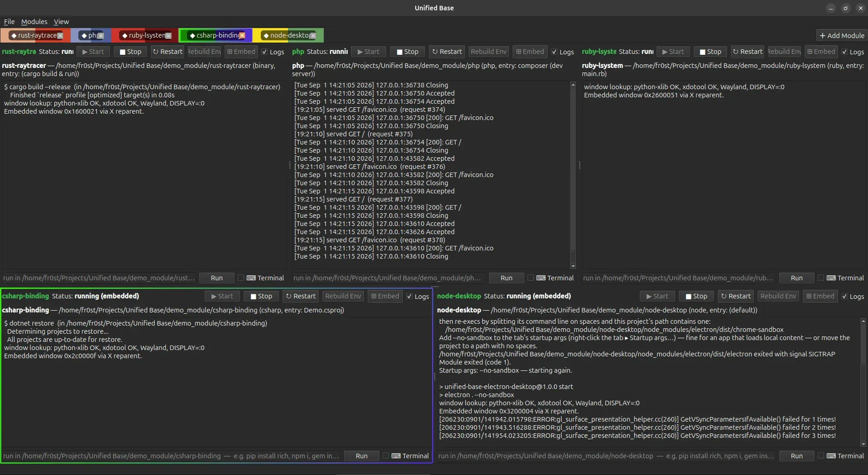Click Run button in ruby-lsystem panel
This screenshot has height=475, width=868.
pyautogui.click(x=797, y=278)
